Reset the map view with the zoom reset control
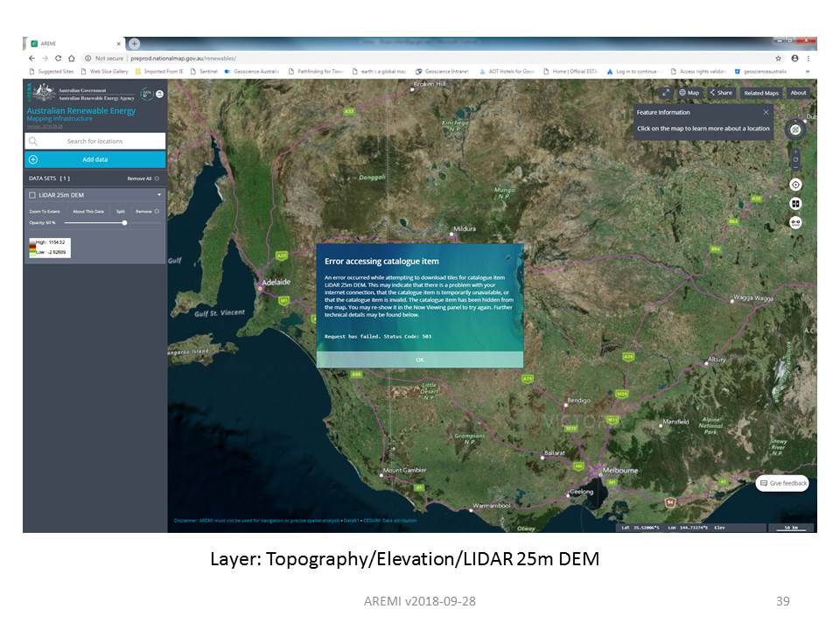The image size is (840, 630). (x=795, y=159)
